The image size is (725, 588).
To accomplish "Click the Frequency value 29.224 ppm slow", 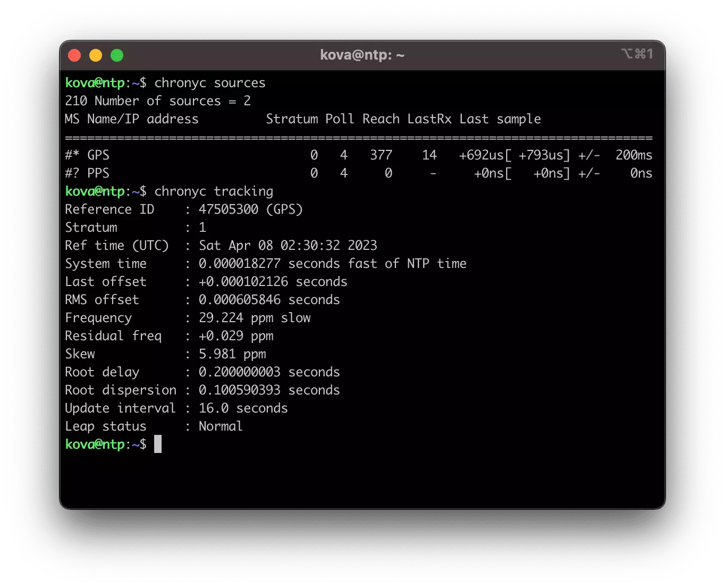I will tap(255, 318).
